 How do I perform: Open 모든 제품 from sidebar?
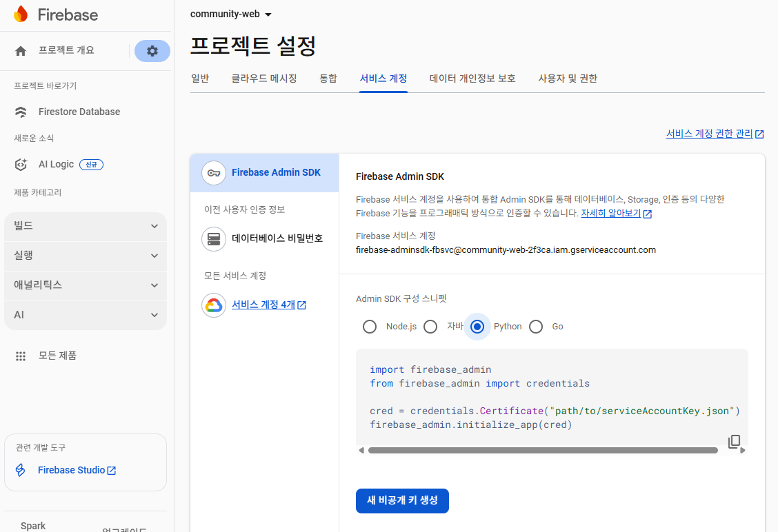click(x=57, y=356)
